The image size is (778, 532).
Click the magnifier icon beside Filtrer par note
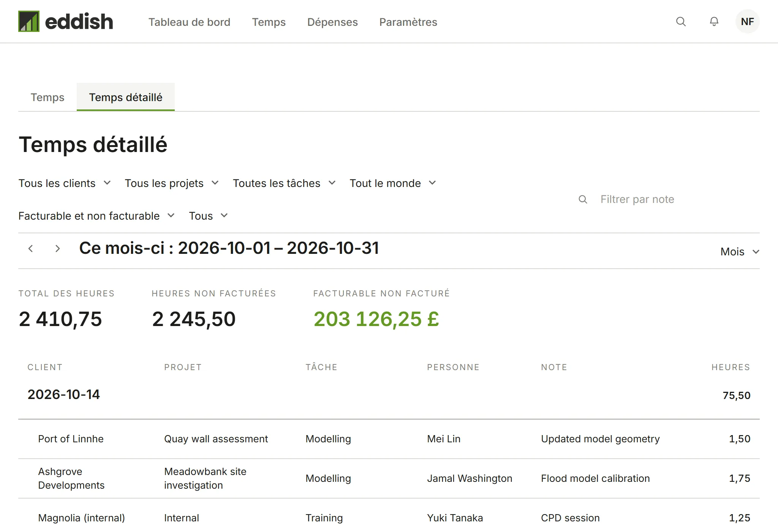(x=583, y=199)
